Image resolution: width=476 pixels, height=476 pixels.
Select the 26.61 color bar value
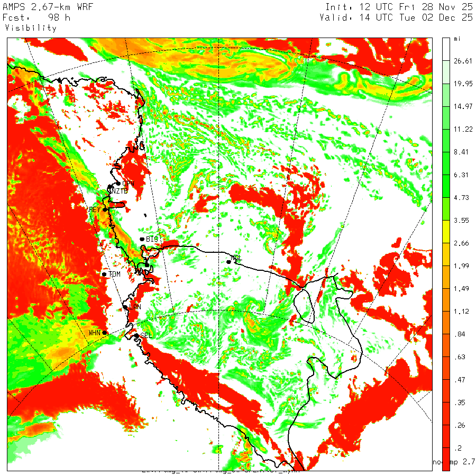[463, 61]
